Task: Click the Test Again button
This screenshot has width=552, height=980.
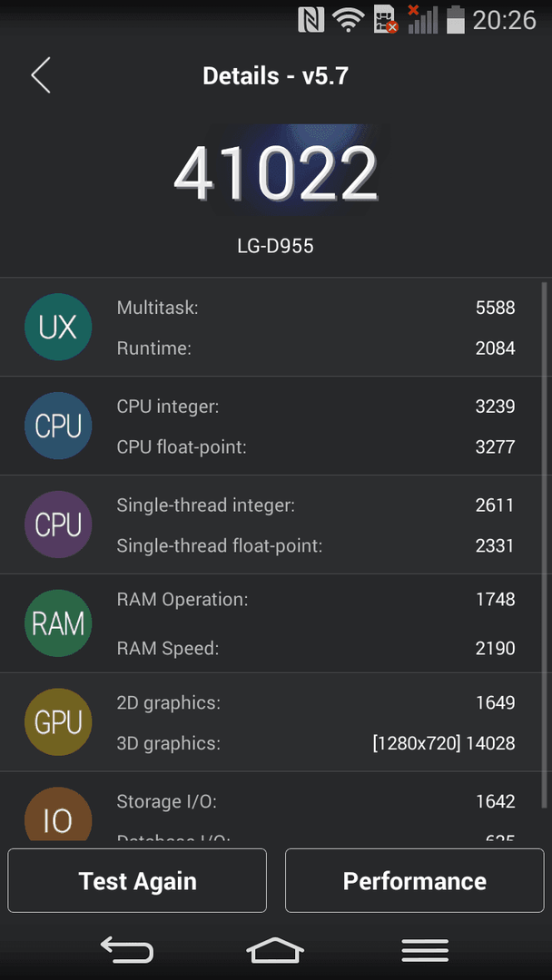Action: pyautogui.click(x=137, y=880)
